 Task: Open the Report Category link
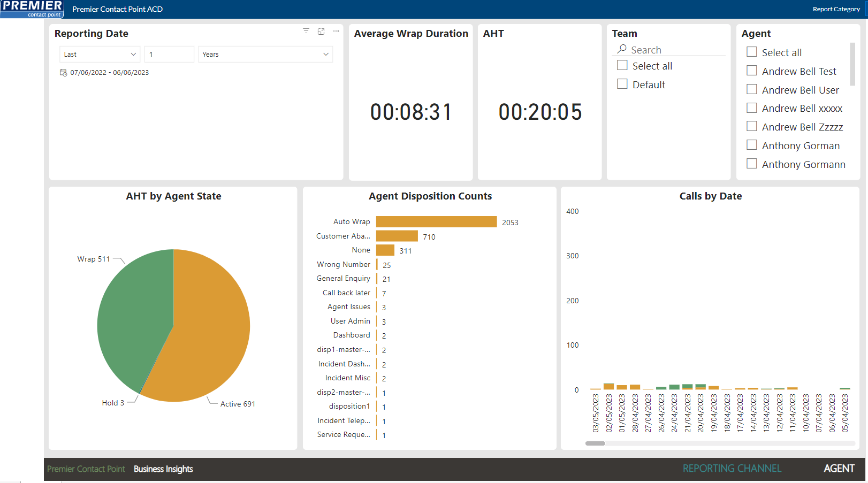(x=836, y=9)
